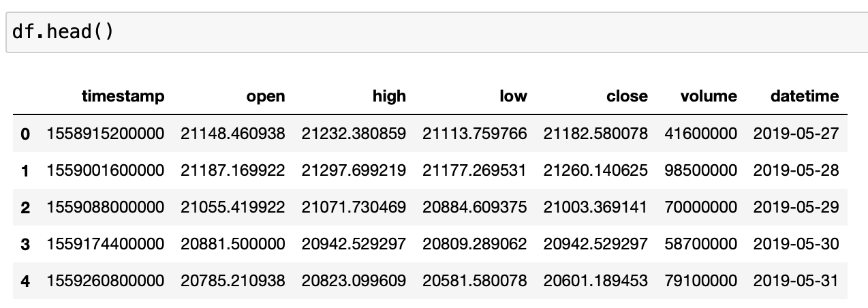Click the high column header
The width and height of the screenshot is (868, 308).
389,96
